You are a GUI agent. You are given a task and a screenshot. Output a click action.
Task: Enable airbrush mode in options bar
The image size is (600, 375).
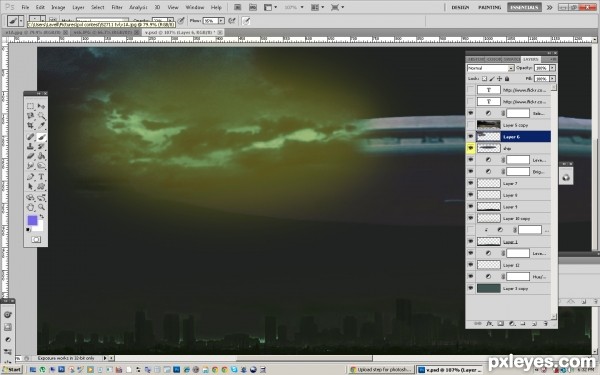232,21
